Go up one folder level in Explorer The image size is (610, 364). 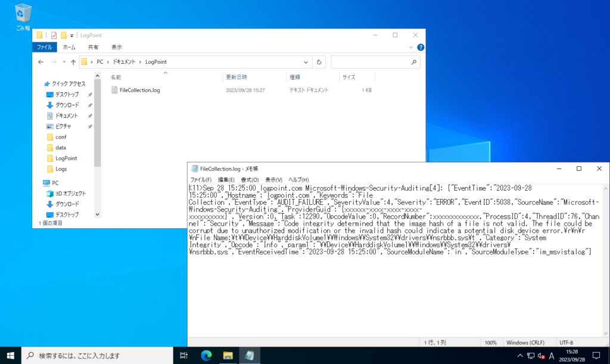click(73, 62)
